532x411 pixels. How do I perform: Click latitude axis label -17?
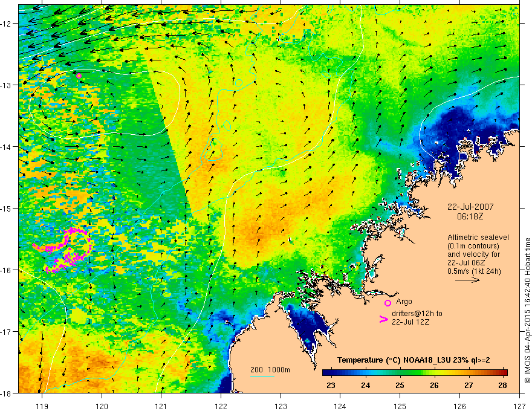point(6,331)
